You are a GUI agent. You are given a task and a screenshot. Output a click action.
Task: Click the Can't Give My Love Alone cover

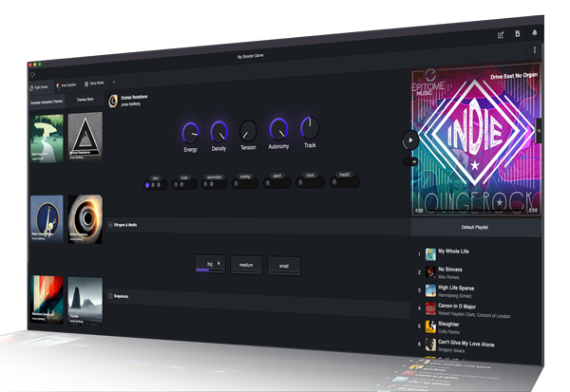430,345
